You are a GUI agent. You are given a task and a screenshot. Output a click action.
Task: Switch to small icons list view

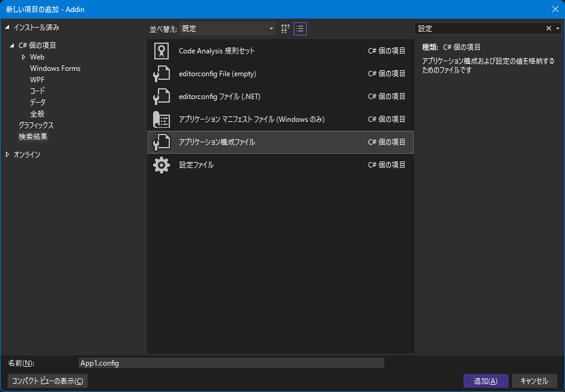tap(300, 29)
